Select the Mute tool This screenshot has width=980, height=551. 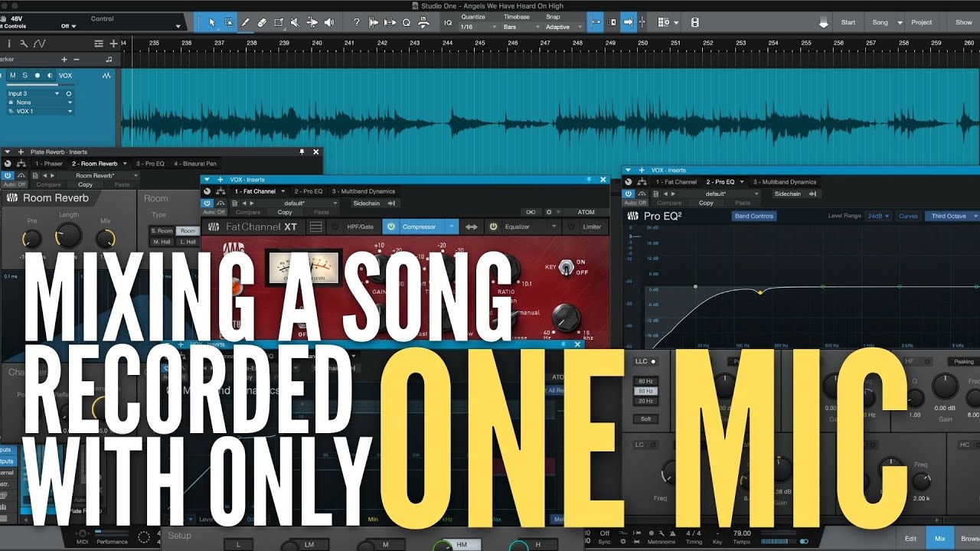coord(296,22)
